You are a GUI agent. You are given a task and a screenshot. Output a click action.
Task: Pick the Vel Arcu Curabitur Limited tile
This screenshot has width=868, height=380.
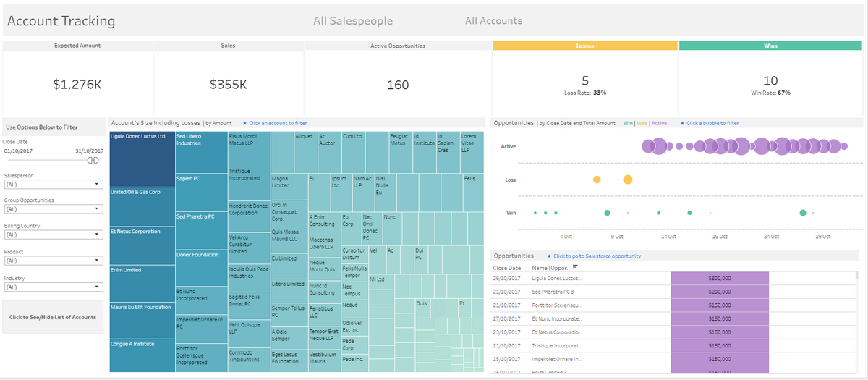249,248
